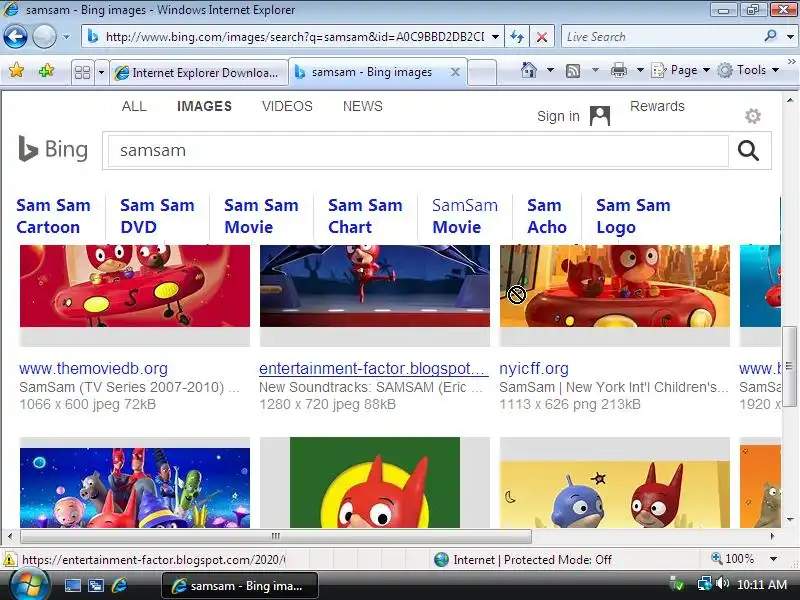Open the red spaceship thumbnail above themoviedb.org
This screenshot has height=600, width=800.
click(x=135, y=286)
